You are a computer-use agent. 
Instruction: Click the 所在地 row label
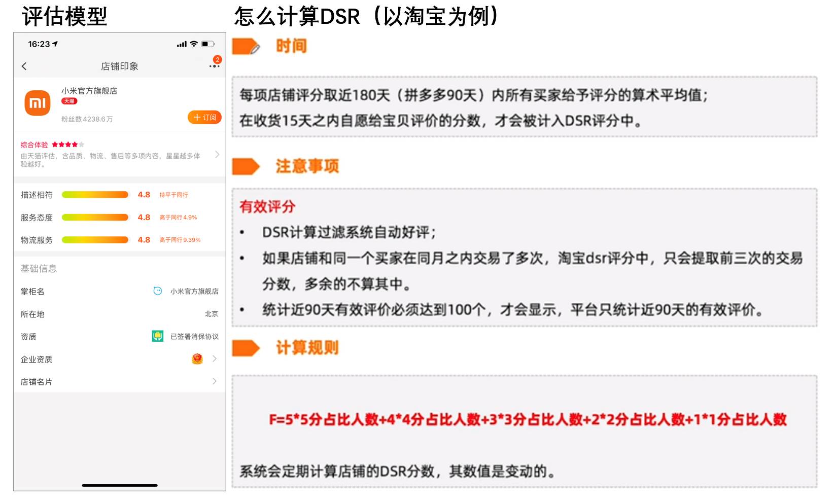pyautogui.click(x=32, y=314)
